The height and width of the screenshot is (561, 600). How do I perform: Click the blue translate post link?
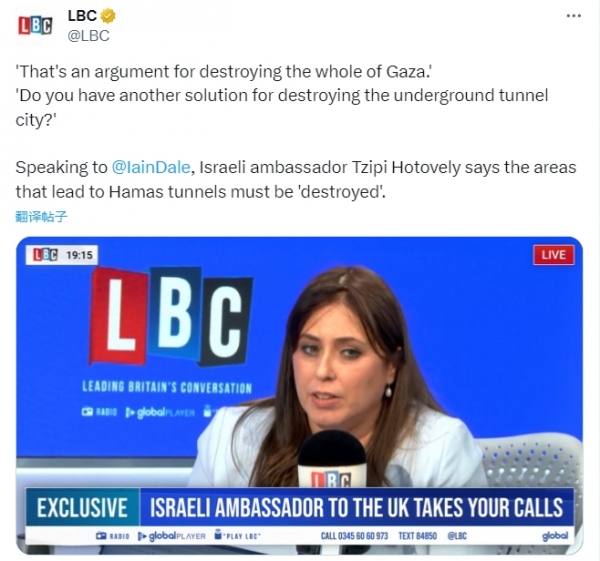click(41, 217)
